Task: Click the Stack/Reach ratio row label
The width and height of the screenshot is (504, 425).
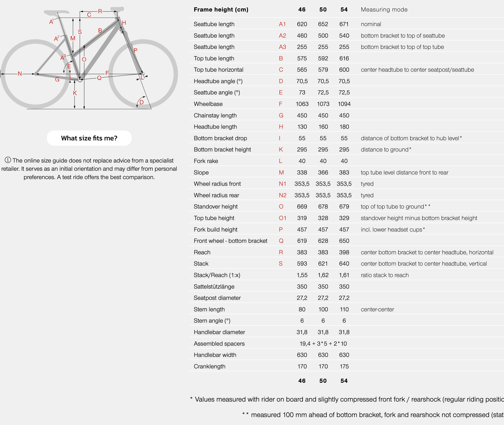Action: pos(217,275)
